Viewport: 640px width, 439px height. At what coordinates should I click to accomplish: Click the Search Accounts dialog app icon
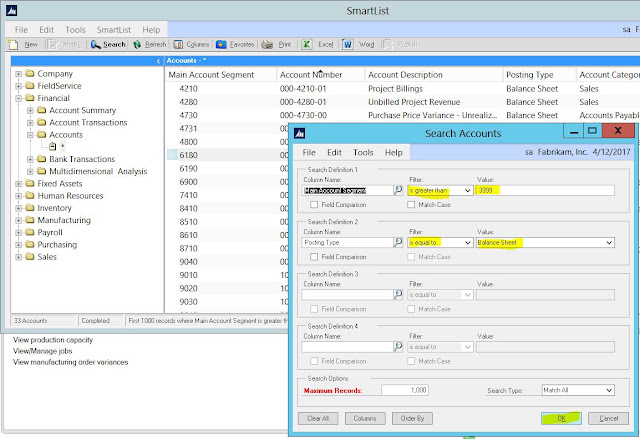click(x=300, y=133)
